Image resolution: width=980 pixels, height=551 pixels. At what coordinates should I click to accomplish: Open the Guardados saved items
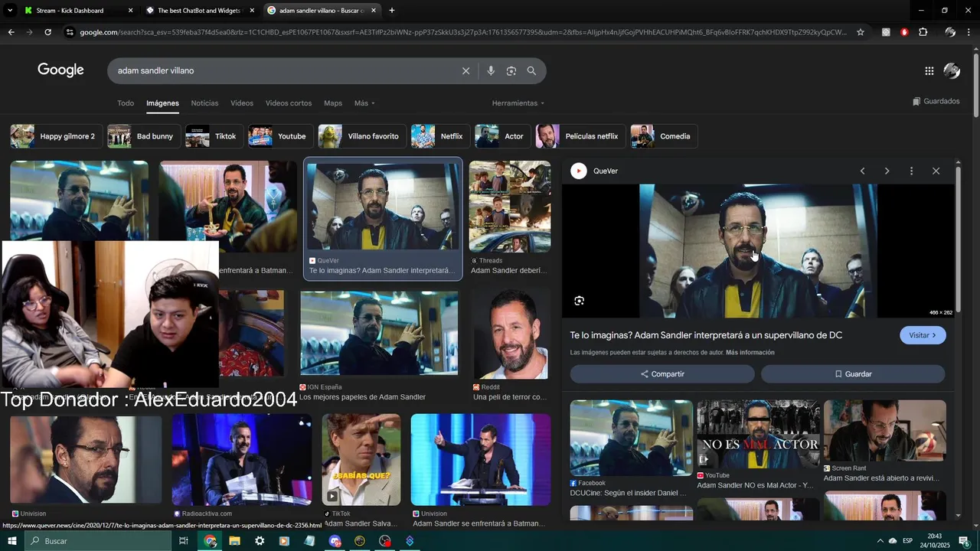pos(936,101)
